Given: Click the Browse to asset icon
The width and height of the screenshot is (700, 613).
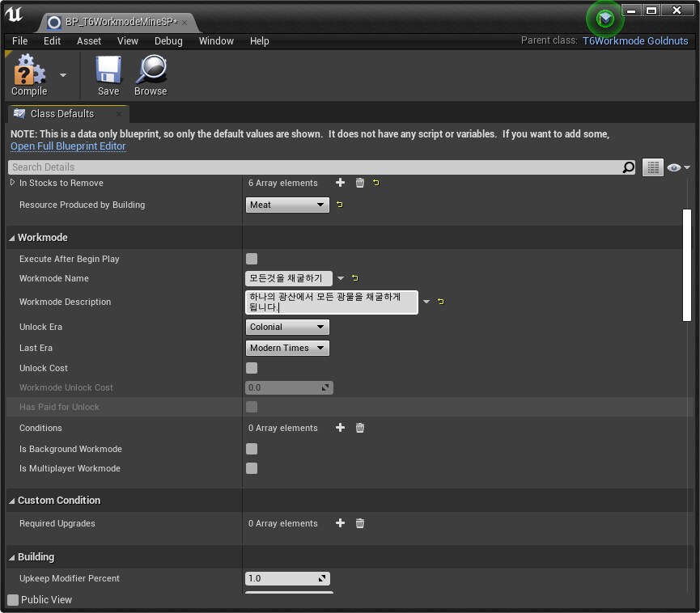Looking at the screenshot, I should click(151, 70).
